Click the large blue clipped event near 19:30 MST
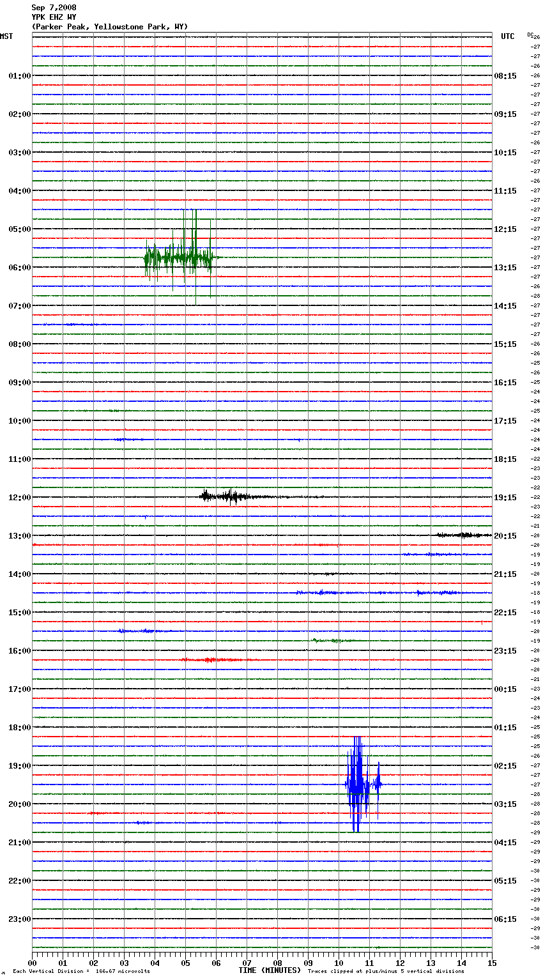543x980 pixels. point(363,784)
